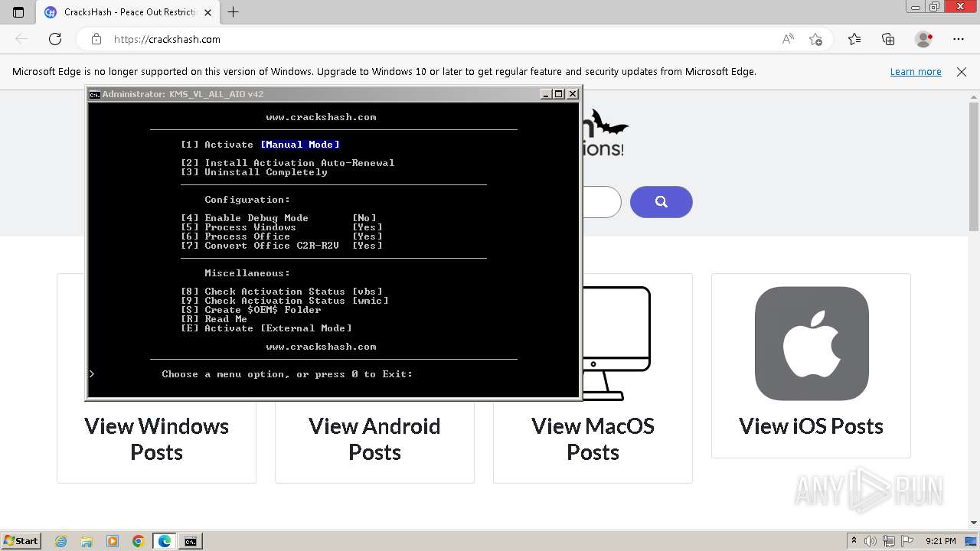
Task: Open a new browser tab
Action: pos(233,12)
